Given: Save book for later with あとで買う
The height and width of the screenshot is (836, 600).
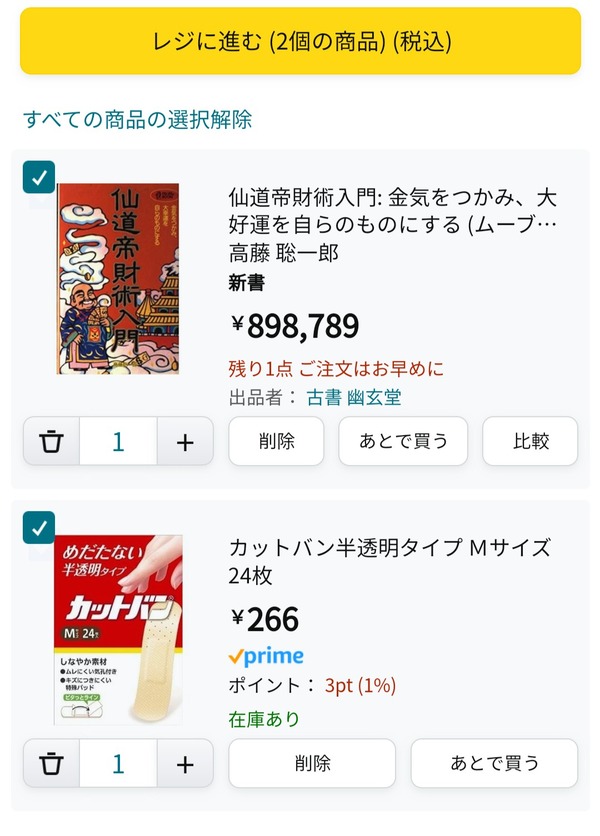Looking at the screenshot, I should (x=403, y=441).
